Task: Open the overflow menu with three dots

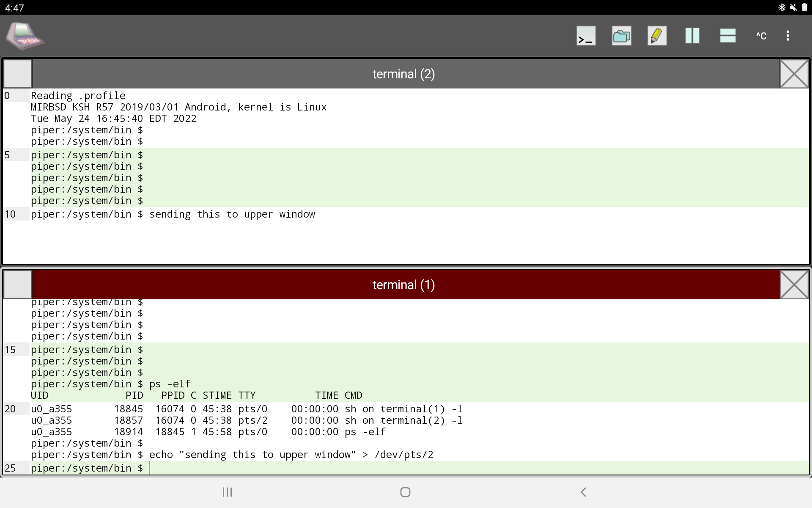Action: (x=788, y=36)
